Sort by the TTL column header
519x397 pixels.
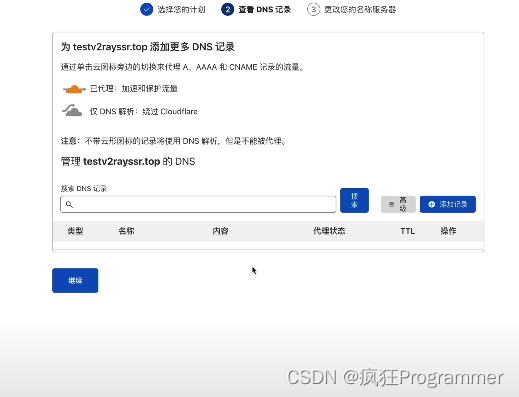click(x=408, y=231)
